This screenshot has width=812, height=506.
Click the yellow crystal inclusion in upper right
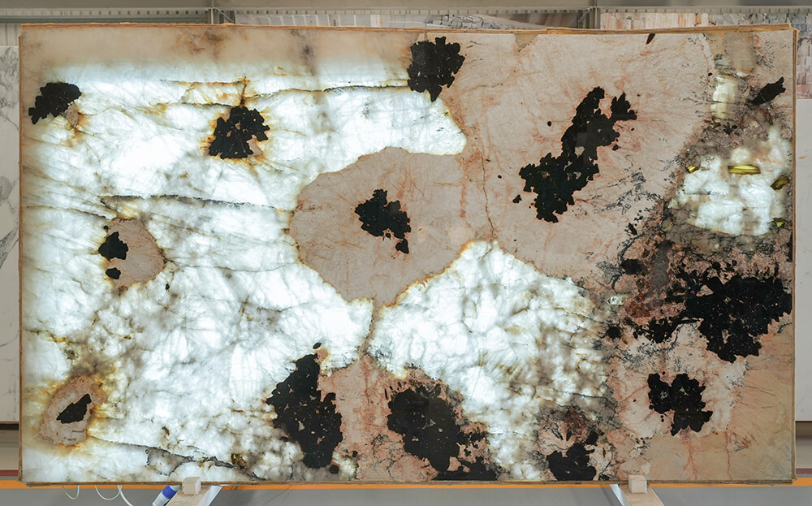(x=744, y=169)
